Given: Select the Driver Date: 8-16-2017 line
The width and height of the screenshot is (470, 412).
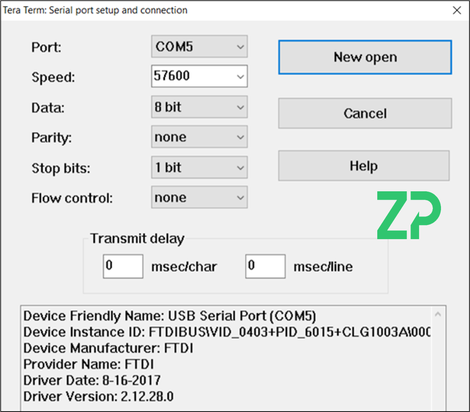Looking at the screenshot, I should click(x=92, y=380).
